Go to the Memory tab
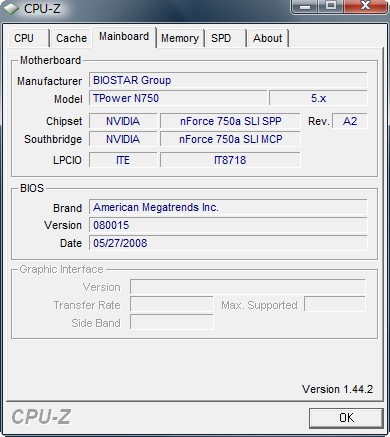This screenshot has width=390, height=437. tap(180, 38)
